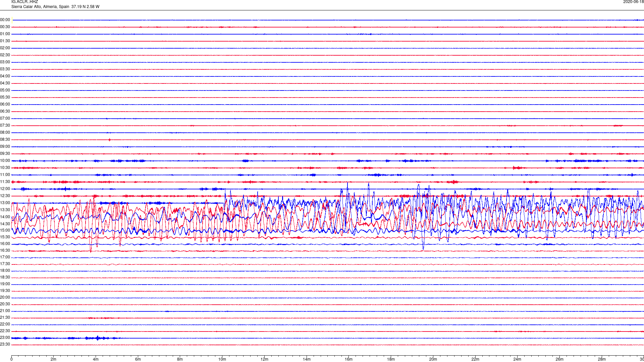Select the 07:00 time row label
This screenshot has width=644, height=362.
(x=5, y=118)
